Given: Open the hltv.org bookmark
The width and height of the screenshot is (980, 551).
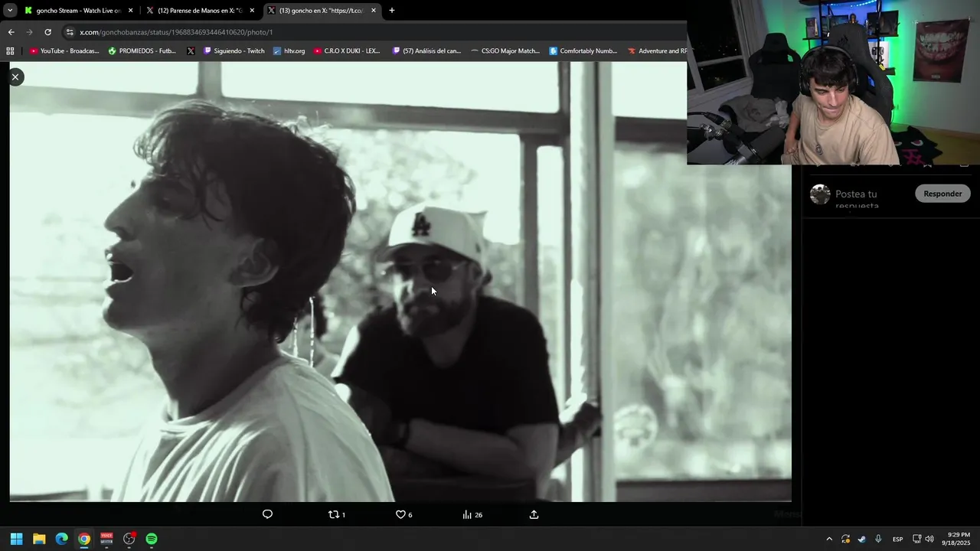Looking at the screenshot, I should (x=289, y=51).
